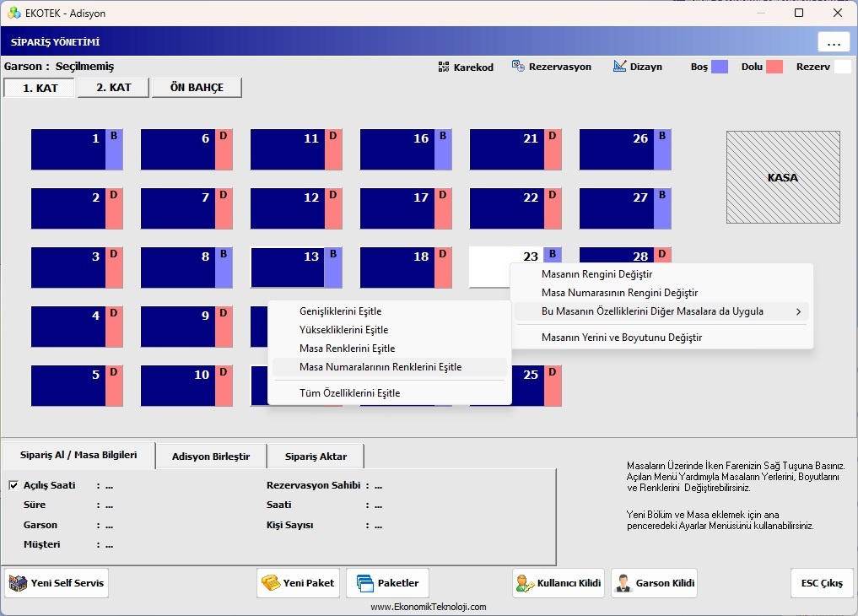The image size is (858, 616).
Task: Open the Sipariş Al / Masa Bilgileri tab
Action: [x=78, y=455]
